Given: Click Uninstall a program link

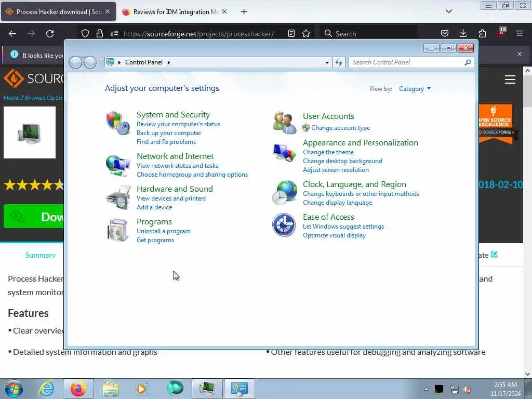Looking at the screenshot, I should point(164,231).
